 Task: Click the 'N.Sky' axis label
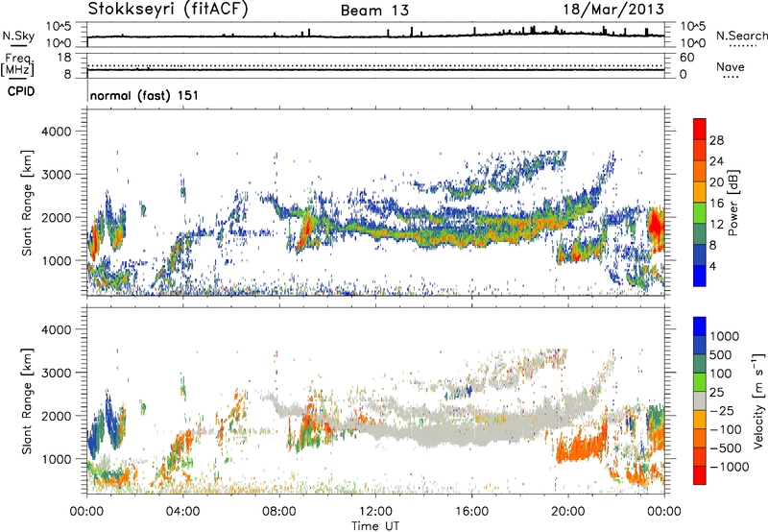coord(18,36)
